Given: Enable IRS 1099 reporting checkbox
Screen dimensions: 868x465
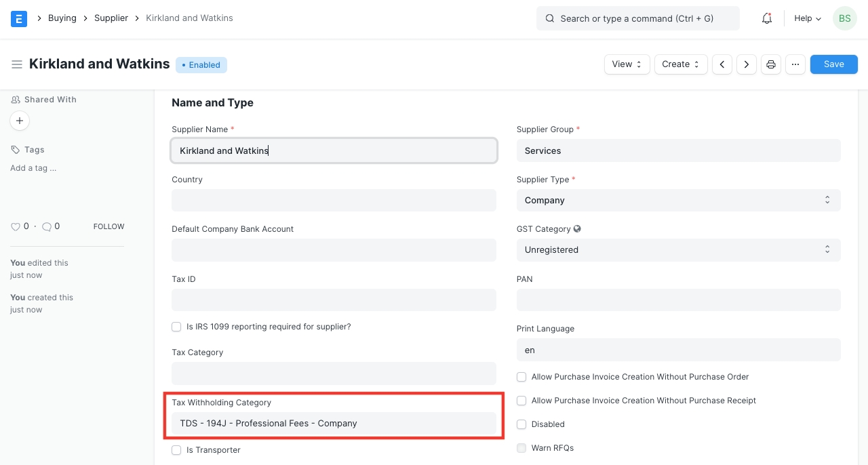Looking at the screenshot, I should (x=176, y=327).
